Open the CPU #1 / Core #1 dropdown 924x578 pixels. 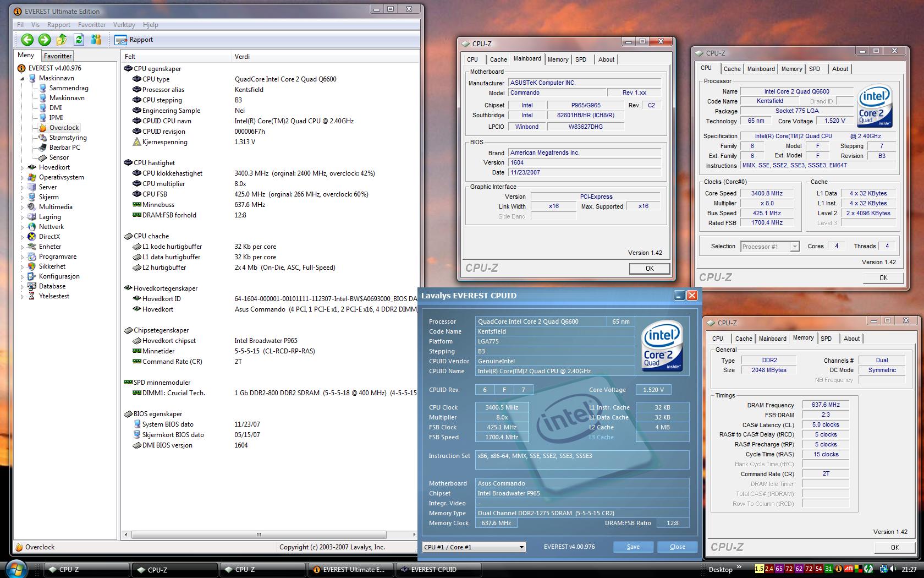474,547
